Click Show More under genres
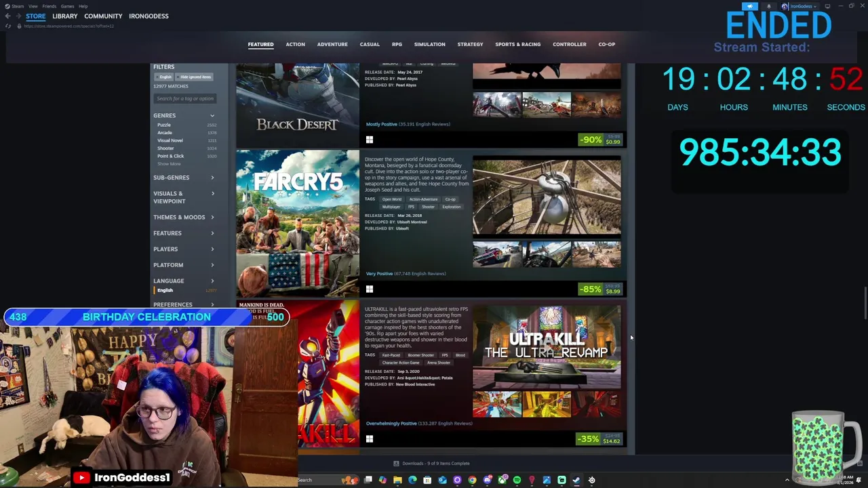 pos(170,164)
